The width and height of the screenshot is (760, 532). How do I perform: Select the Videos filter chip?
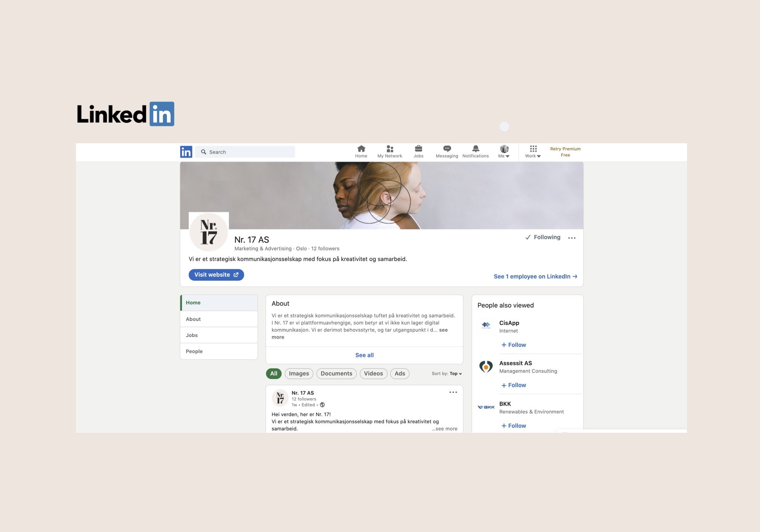[x=374, y=374]
